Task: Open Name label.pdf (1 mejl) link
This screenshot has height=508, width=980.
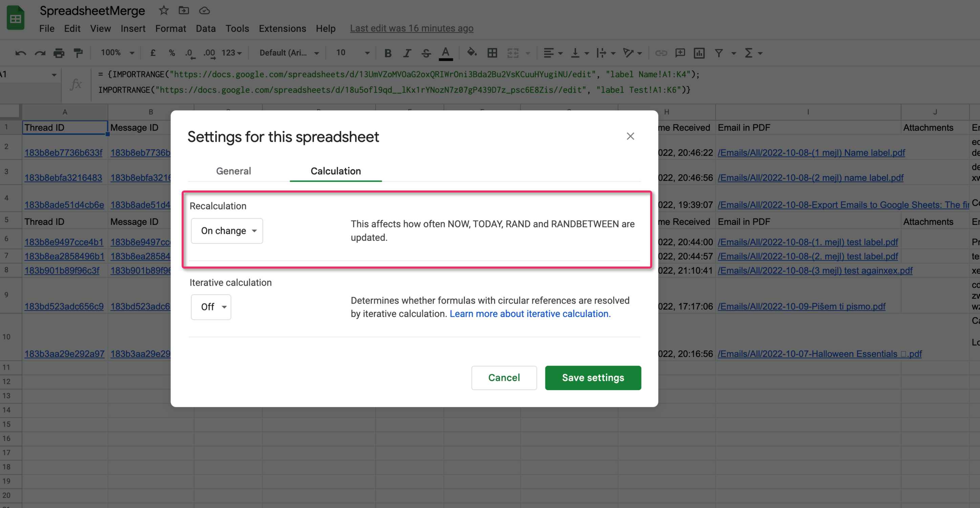Action: 811,153
